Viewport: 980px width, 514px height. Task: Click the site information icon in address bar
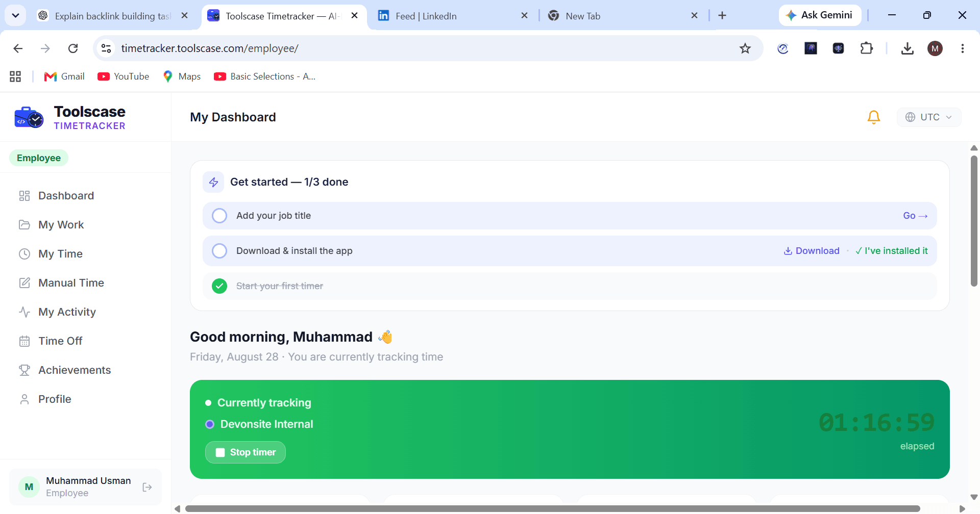(106, 48)
